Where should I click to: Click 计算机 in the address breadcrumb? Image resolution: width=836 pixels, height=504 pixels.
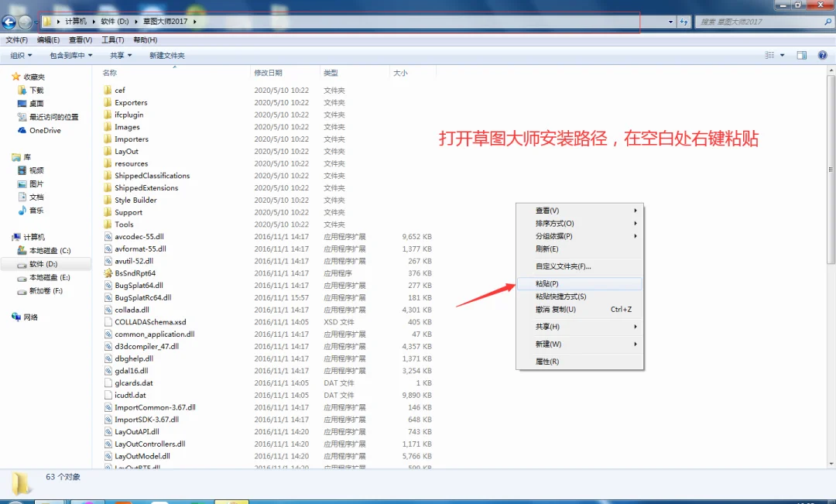[x=76, y=22]
